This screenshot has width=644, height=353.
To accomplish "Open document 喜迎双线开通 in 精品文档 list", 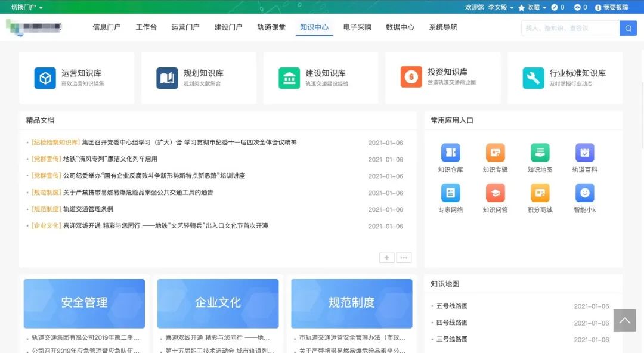I will (x=166, y=225).
